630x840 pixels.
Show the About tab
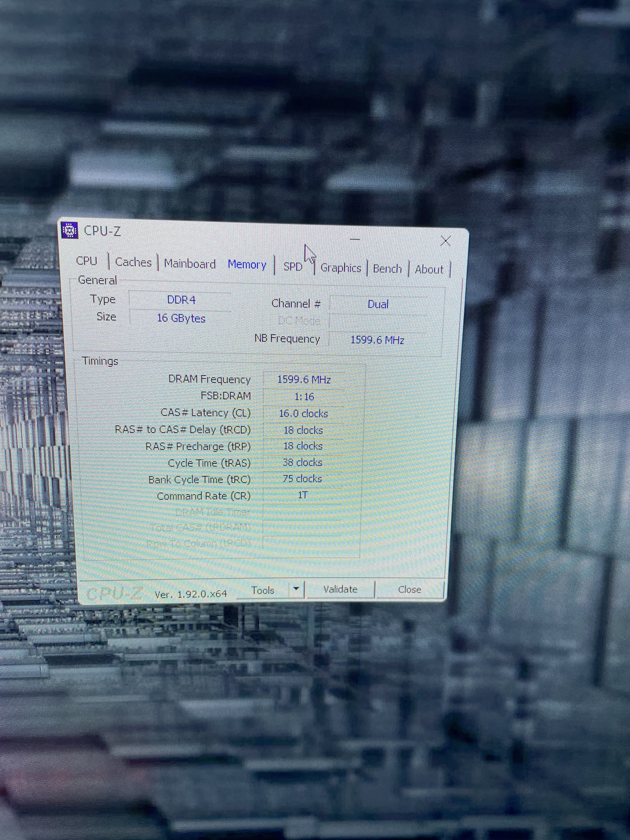(x=429, y=269)
